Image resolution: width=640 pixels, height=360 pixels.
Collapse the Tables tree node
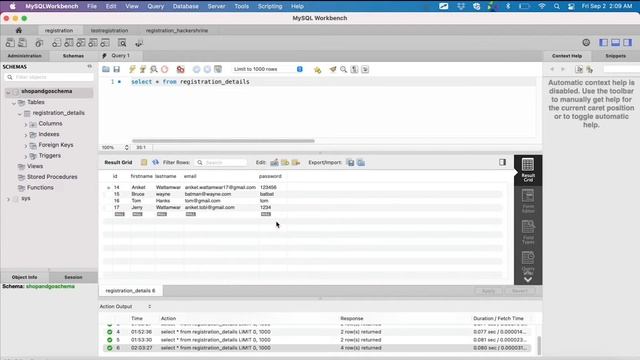pyautogui.click(x=14, y=103)
